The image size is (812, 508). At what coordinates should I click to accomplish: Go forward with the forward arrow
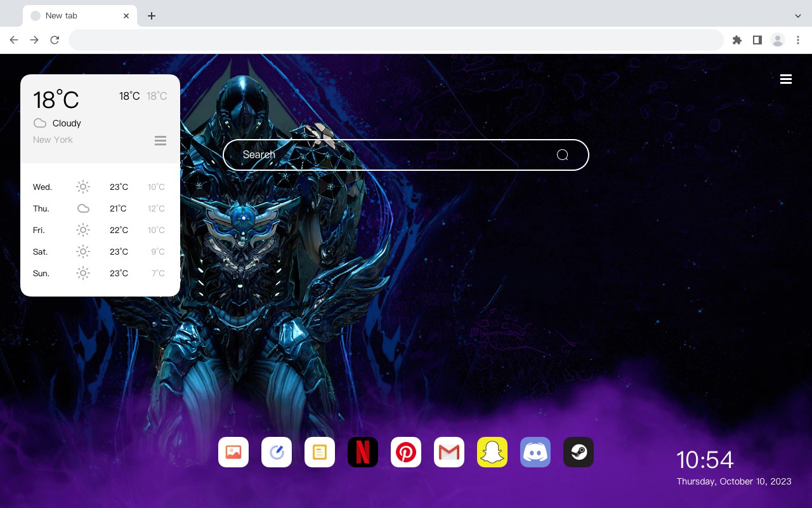(x=34, y=40)
